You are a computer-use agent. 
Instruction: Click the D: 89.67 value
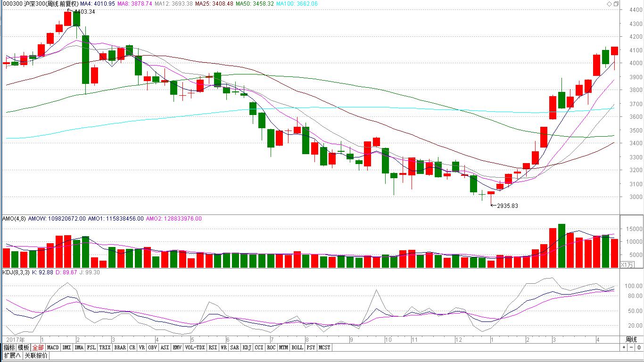click(66, 272)
